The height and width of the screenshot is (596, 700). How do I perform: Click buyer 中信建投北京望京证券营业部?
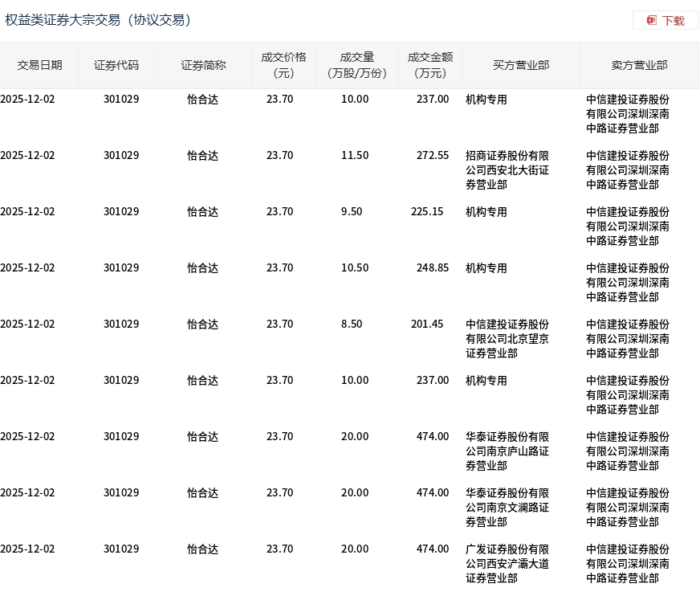507,339
